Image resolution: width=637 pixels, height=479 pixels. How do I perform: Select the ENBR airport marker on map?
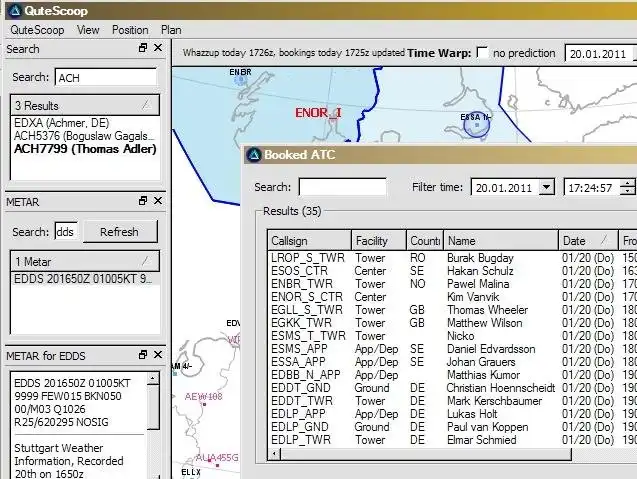click(x=240, y=78)
